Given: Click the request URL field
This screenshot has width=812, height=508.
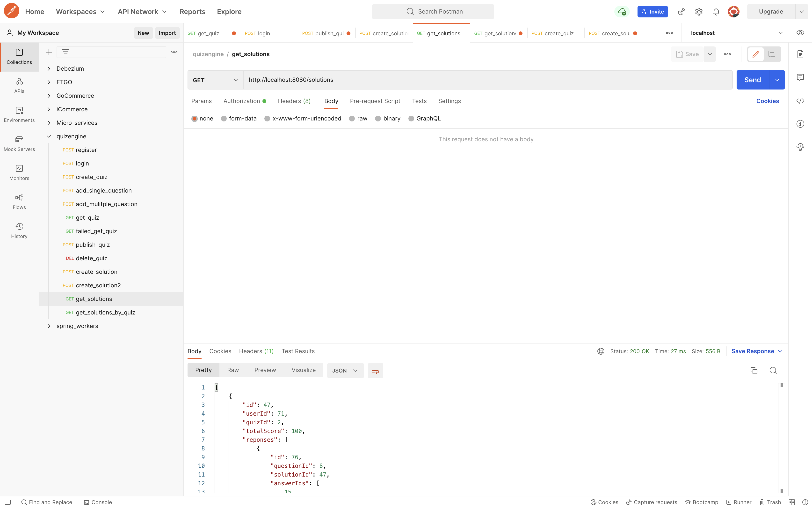Looking at the screenshot, I should coord(487,80).
